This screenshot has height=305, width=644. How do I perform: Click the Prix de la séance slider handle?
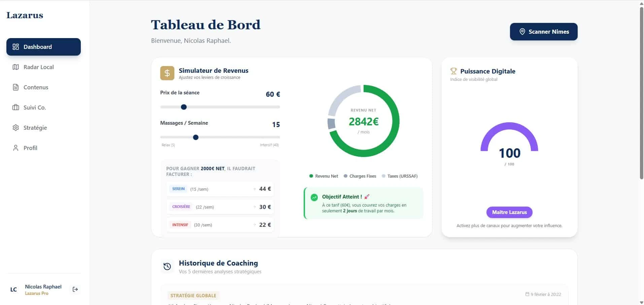click(x=184, y=107)
